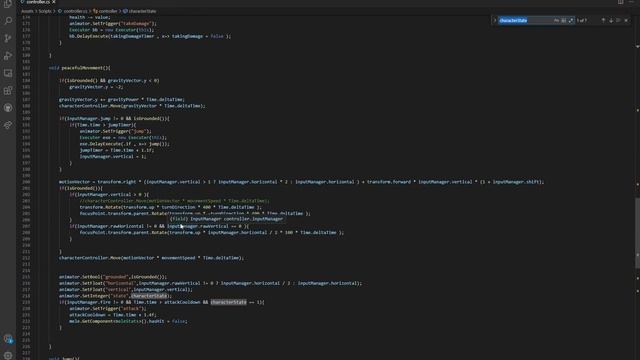This screenshot has height=360, width=640.
Task: Click line number 200 in the gutter
Action: pos(27,182)
